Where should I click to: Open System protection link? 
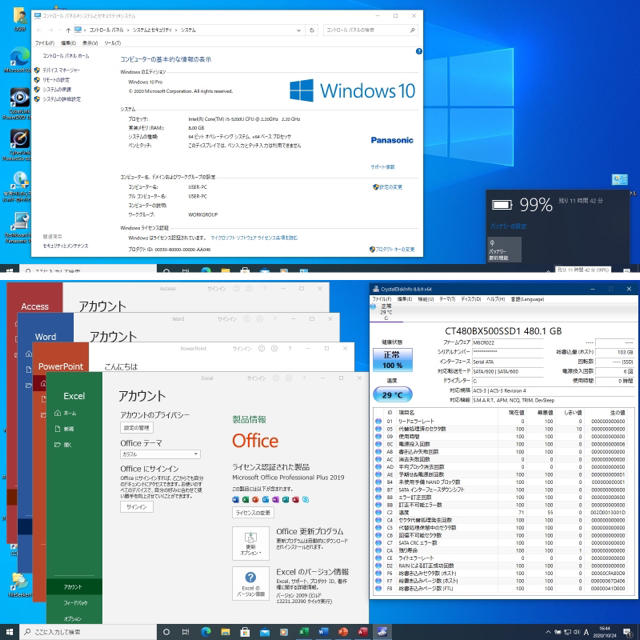click(57, 89)
